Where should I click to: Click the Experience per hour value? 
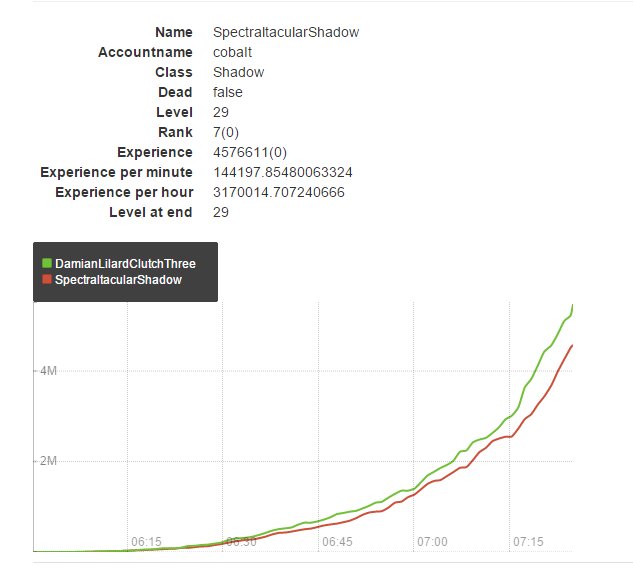[x=278, y=192]
